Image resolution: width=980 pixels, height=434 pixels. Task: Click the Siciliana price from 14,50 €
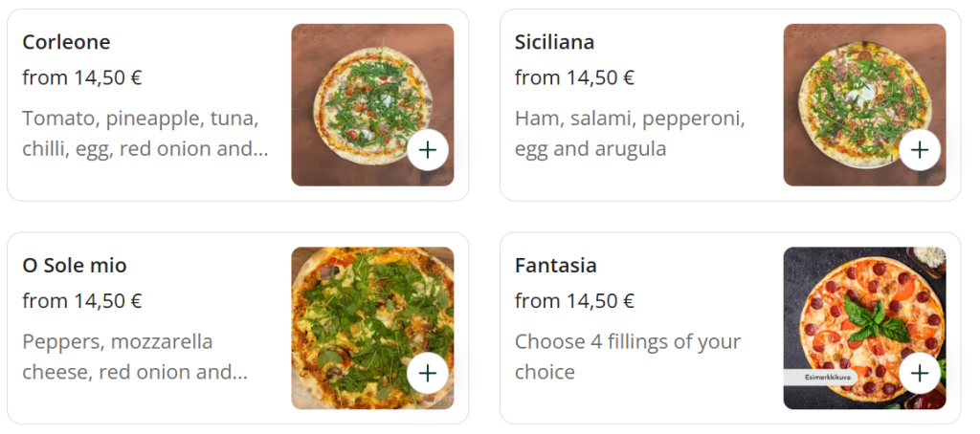tap(574, 77)
